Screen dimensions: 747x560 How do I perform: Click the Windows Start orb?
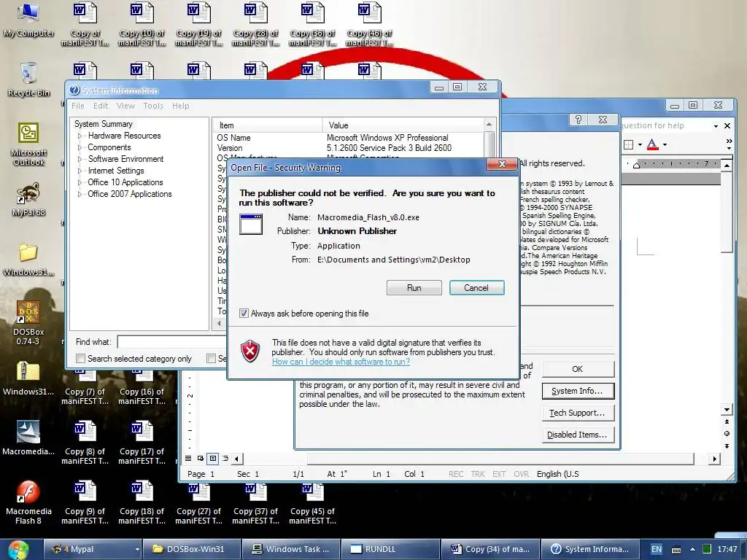pyautogui.click(x=18, y=550)
